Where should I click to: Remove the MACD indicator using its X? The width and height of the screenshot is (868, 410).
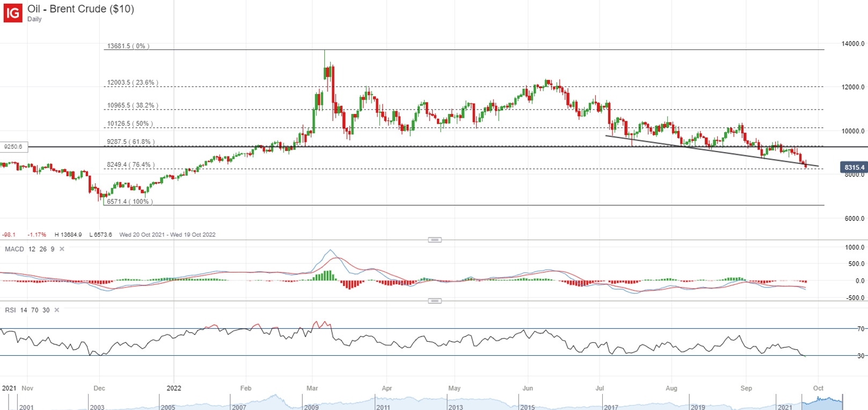tap(62, 249)
